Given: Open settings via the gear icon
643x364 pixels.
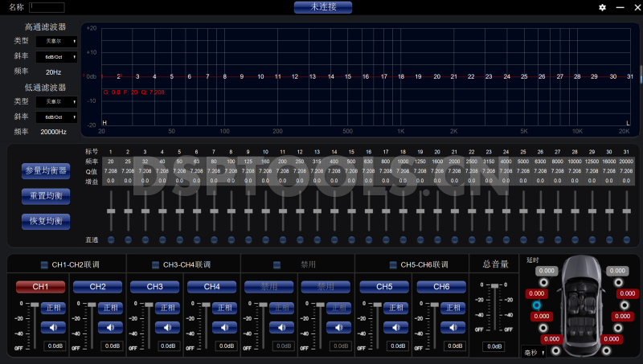Looking at the screenshot, I should (x=602, y=7).
